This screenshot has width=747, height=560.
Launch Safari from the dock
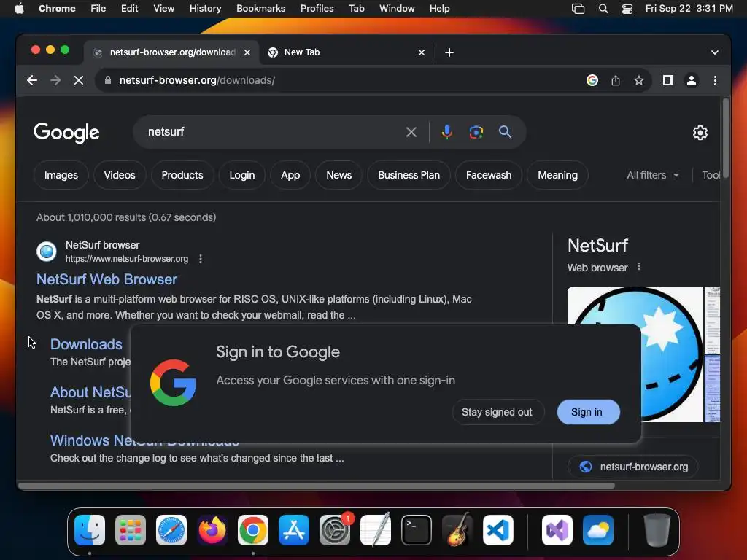[x=171, y=530]
